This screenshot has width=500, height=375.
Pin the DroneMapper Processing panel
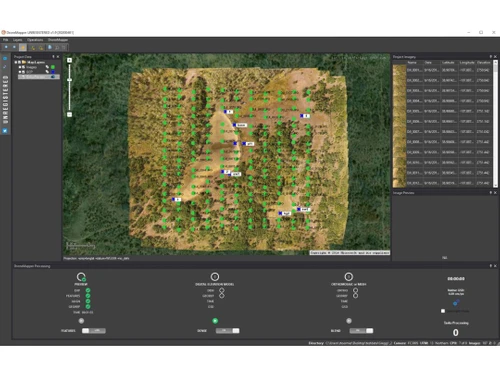tap(491, 266)
